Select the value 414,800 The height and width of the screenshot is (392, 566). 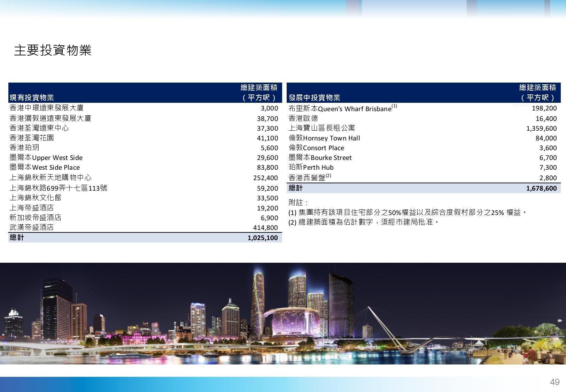[x=266, y=228]
